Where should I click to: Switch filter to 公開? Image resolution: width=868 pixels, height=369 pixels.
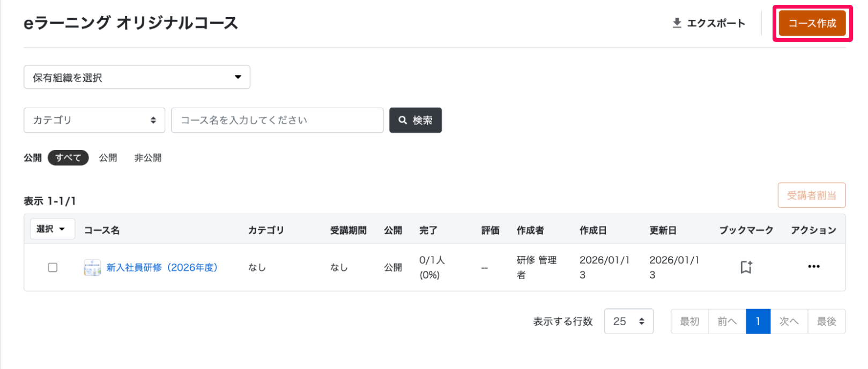(108, 157)
